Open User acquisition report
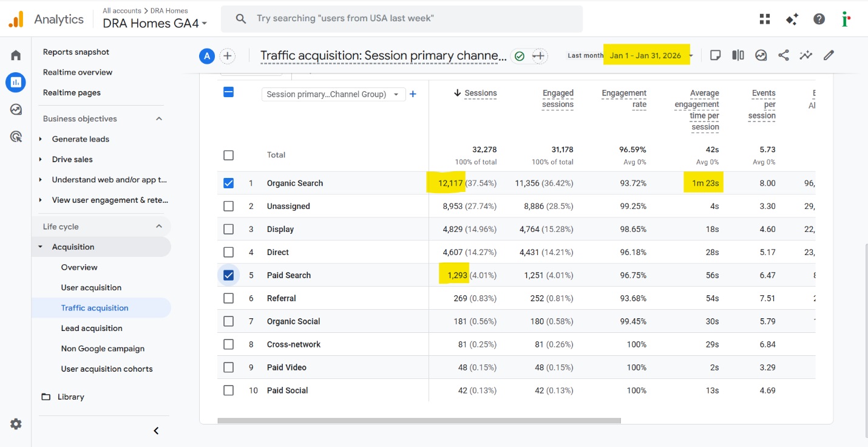Image resolution: width=868 pixels, height=447 pixels. coord(91,288)
